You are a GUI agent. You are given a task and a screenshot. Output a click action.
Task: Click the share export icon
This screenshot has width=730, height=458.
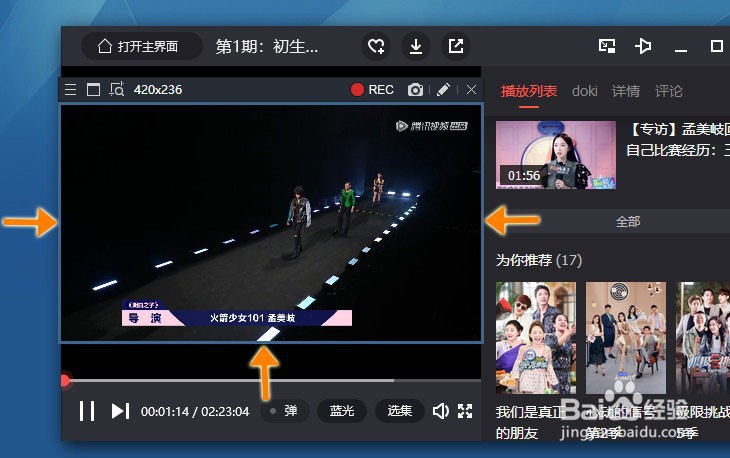456,46
